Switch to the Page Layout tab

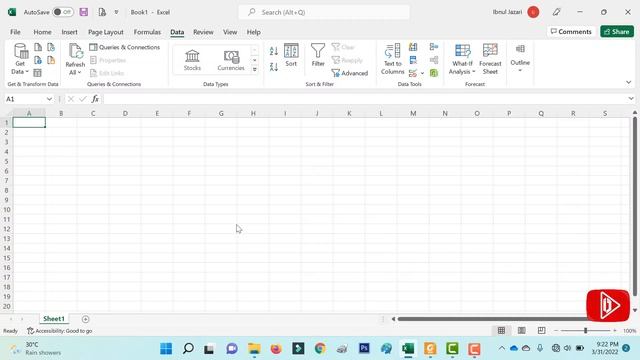point(106,32)
